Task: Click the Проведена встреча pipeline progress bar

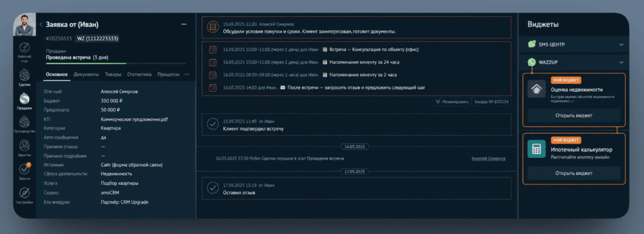Action: [116, 64]
